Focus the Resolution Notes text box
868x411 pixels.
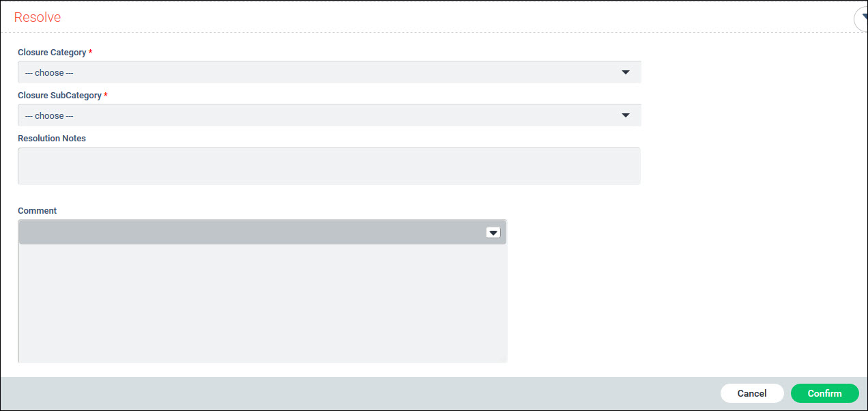coord(329,166)
